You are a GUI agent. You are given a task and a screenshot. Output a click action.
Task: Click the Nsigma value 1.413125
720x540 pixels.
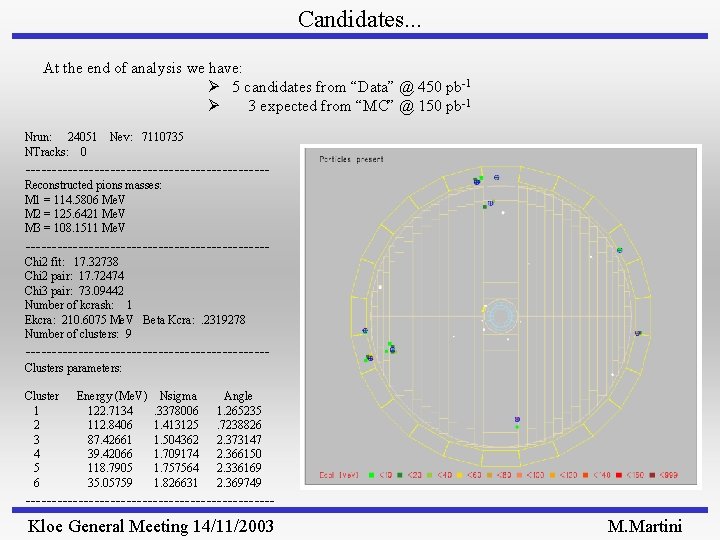coord(176,425)
